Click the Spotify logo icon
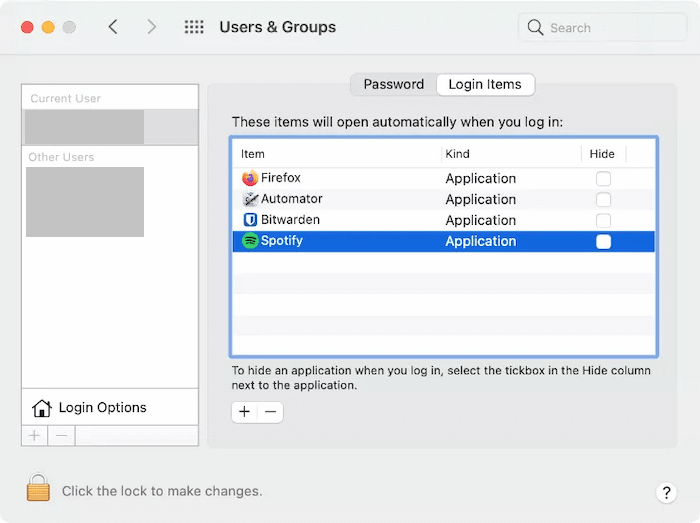700x523 pixels. [x=250, y=241]
